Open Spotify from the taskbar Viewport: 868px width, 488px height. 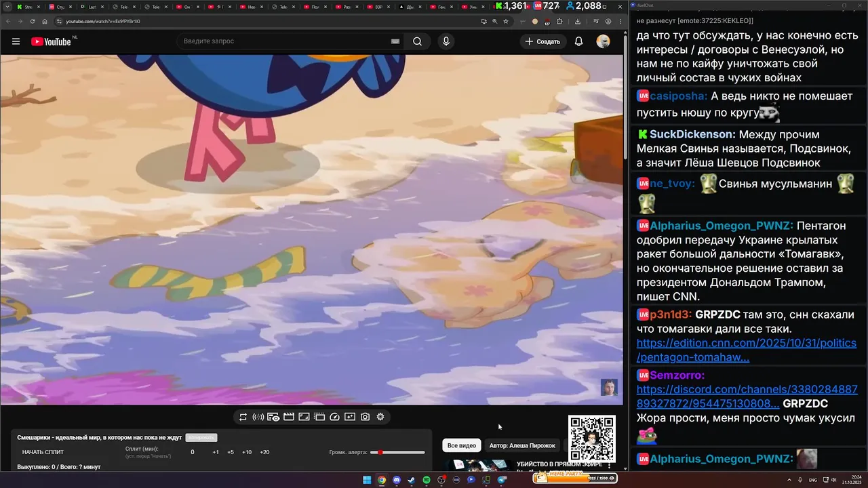[427, 480]
